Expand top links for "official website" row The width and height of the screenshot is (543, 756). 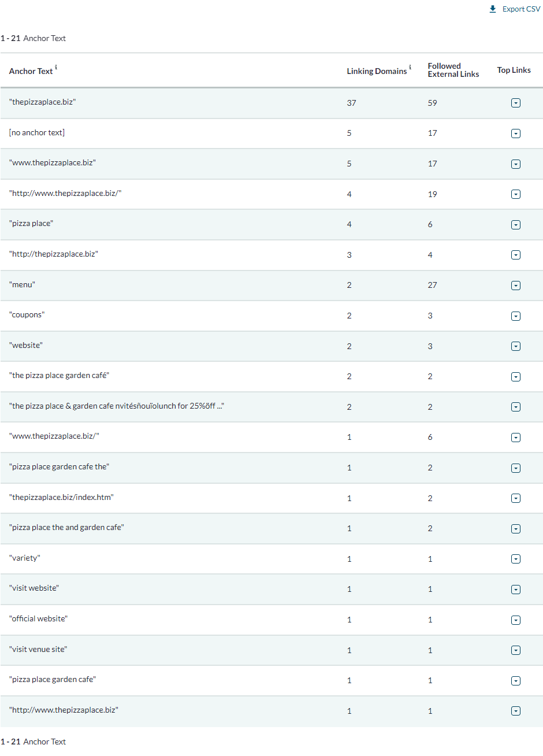click(x=516, y=620)
